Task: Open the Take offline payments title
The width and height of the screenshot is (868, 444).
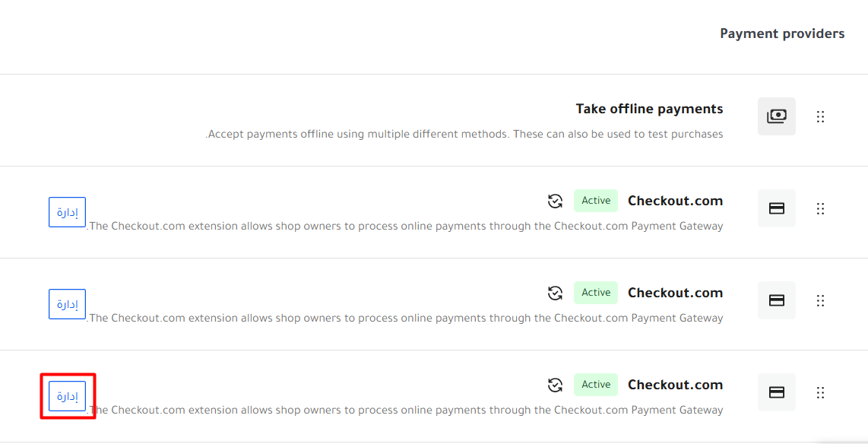Action: [x=649, y=109]
